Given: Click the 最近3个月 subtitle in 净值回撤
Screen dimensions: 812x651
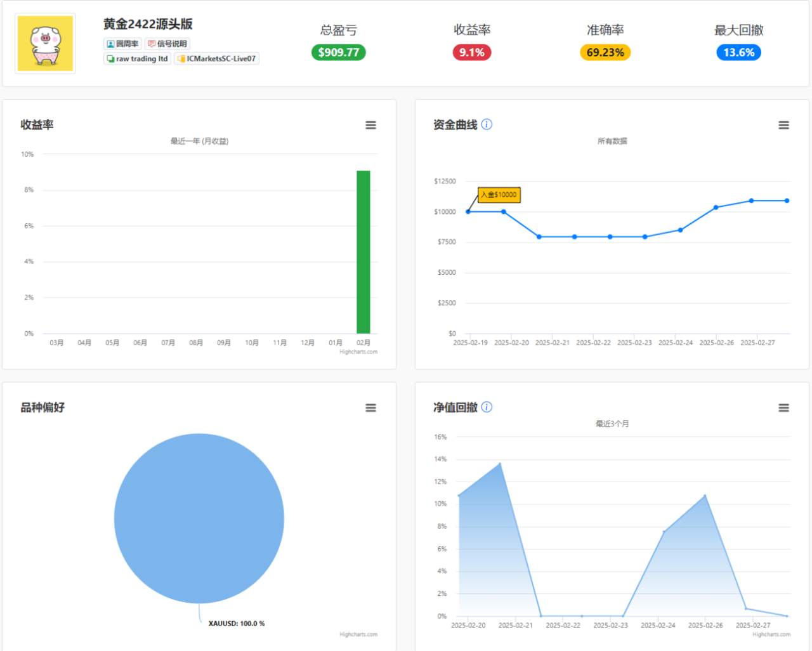Looking at the screenshot, I should coord(612,424).
